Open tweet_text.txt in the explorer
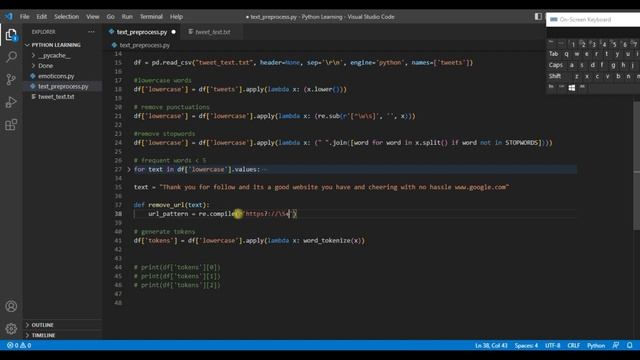 click(x=56, y=97)
